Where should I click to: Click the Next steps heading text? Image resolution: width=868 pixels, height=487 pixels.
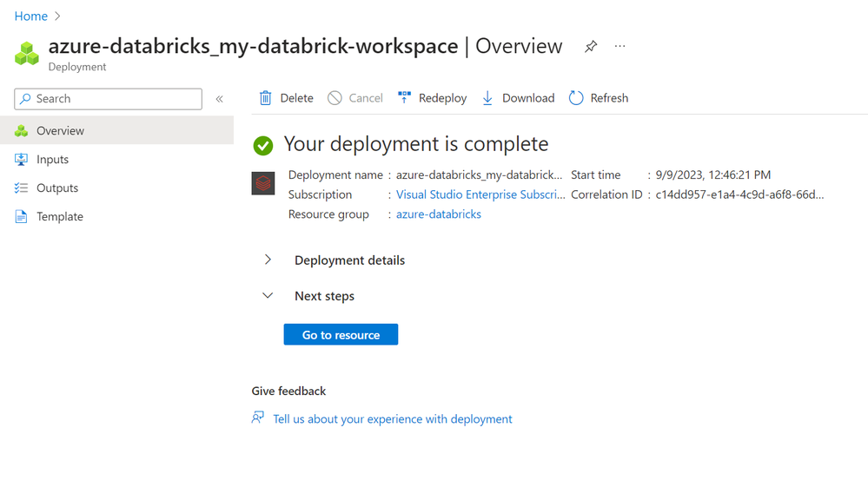pos(324,296)
